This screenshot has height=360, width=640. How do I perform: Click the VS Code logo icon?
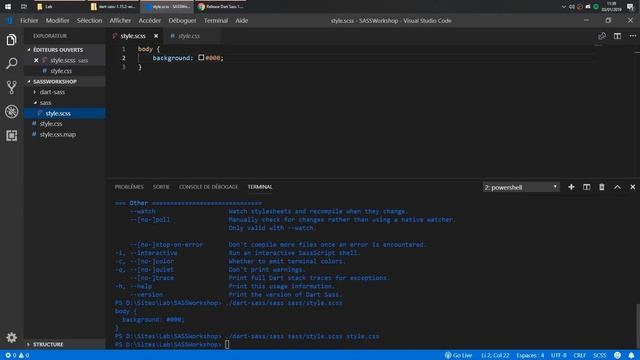point(9,20)
